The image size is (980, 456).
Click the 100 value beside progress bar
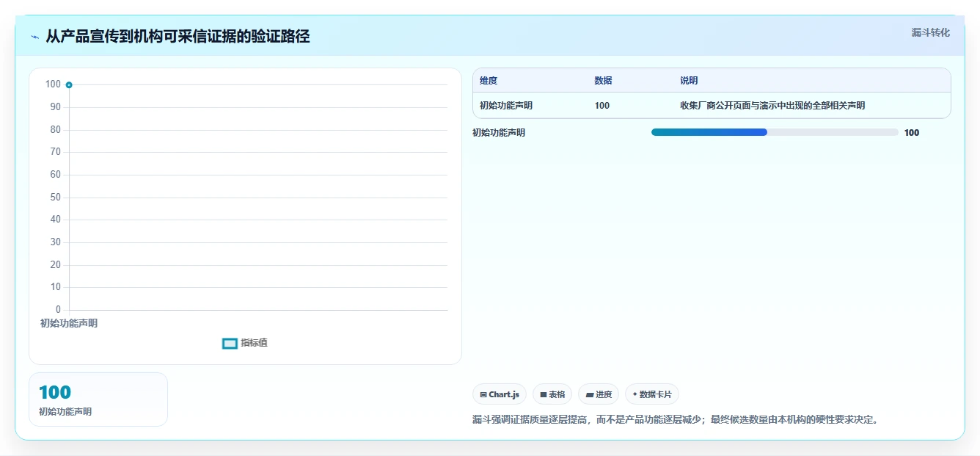tap(912, 133)
